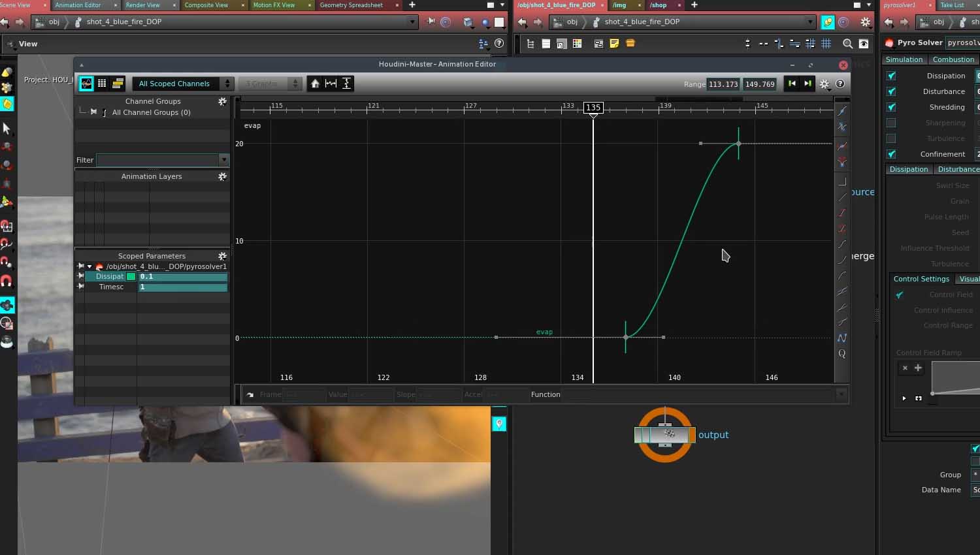
Task: Open the All Scoped Channels dropdown
Action: [182, 84]
